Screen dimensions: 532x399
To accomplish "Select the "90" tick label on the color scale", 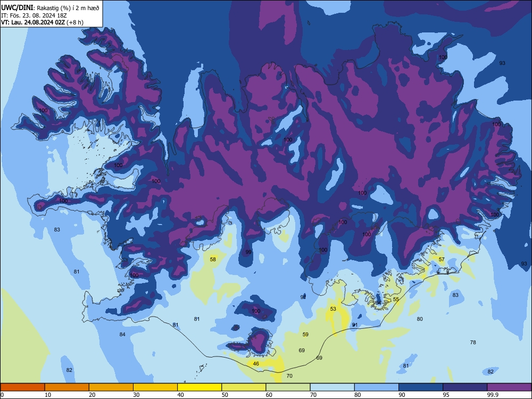I will [402, 395].
